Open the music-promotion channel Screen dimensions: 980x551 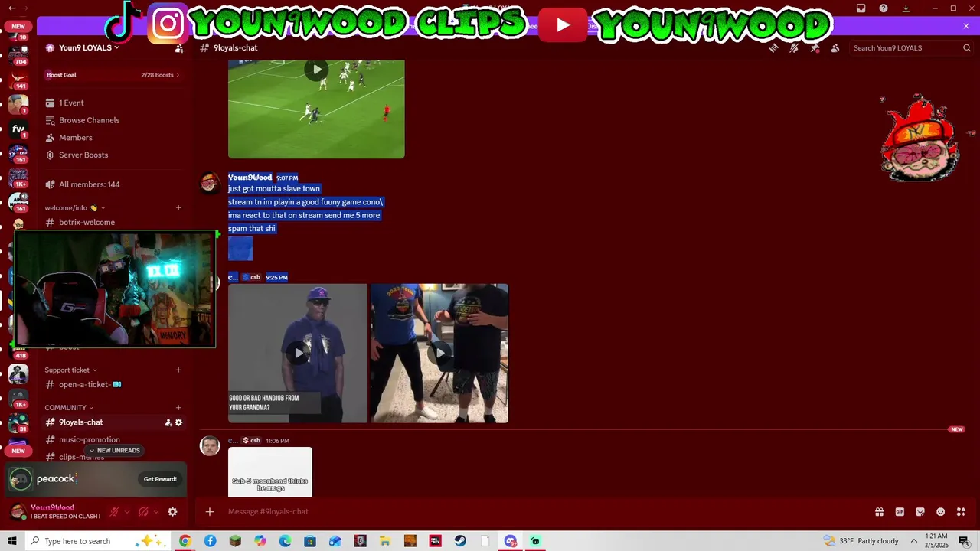pos(113,439)
